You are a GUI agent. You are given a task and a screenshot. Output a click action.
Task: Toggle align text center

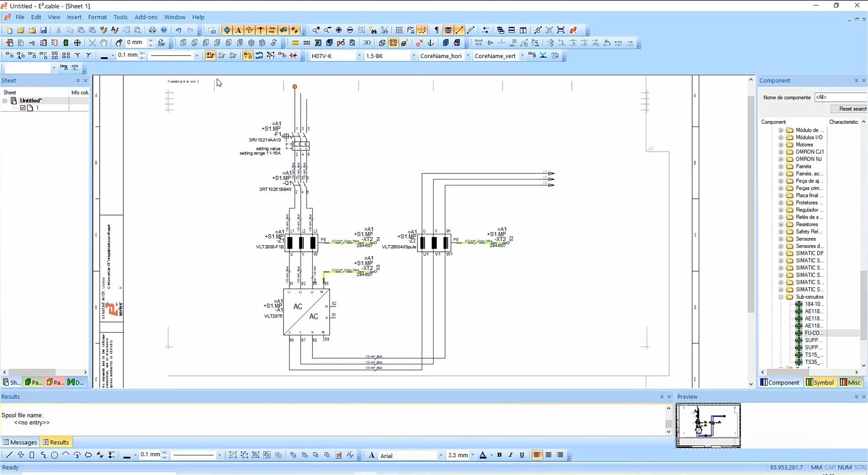coord(549,455)
